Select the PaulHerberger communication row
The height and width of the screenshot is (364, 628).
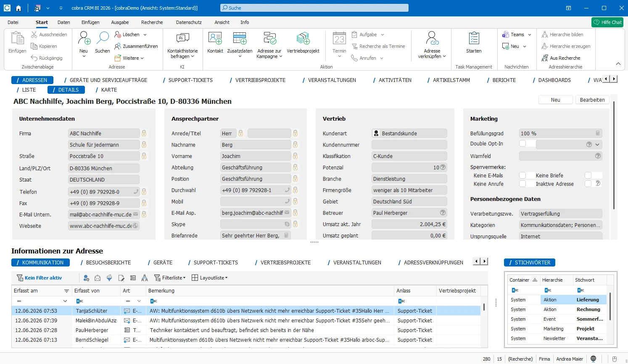246,330
